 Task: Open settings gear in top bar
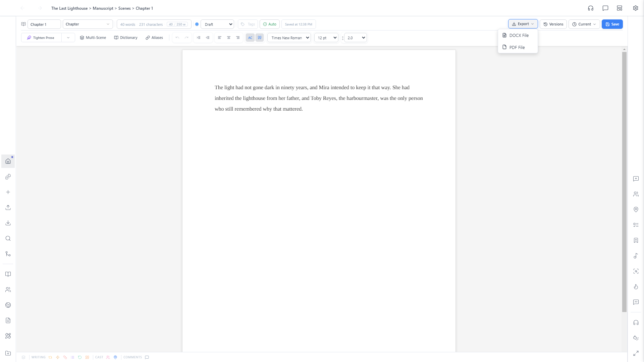[636, 8]
